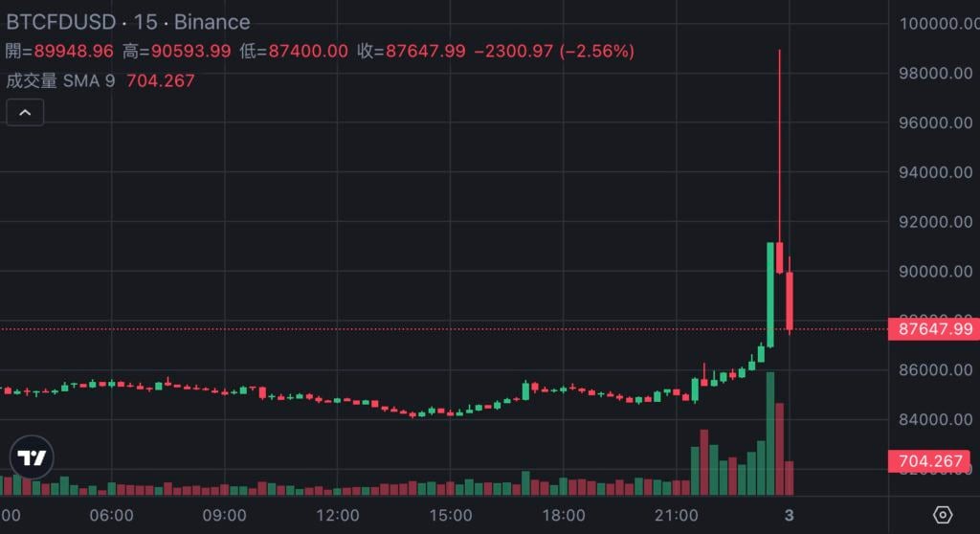This screenshot has height=534, width=980.
Task: Click the 18:00 time axis label
Action: 563,515
